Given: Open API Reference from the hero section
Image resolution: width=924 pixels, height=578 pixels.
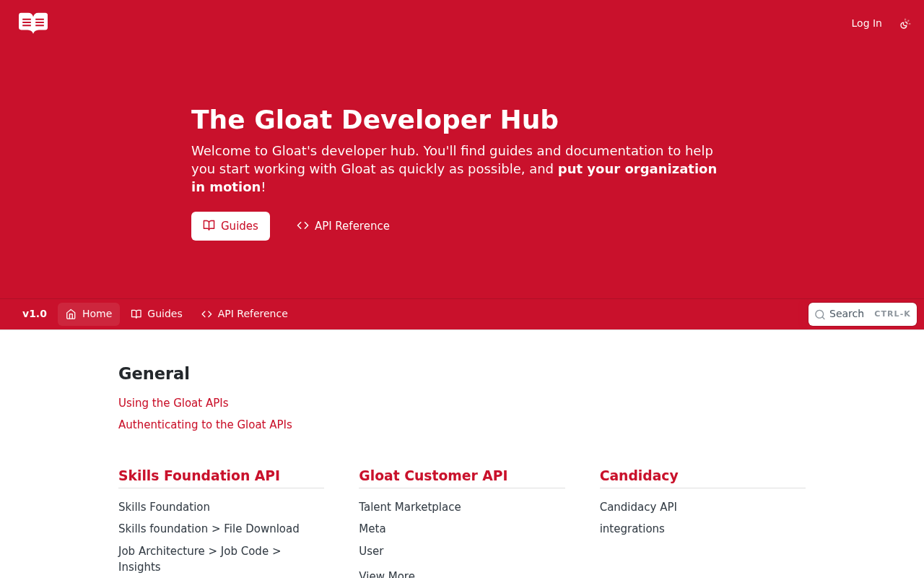Looking at the screenshot, I should [x=343, y=226].
